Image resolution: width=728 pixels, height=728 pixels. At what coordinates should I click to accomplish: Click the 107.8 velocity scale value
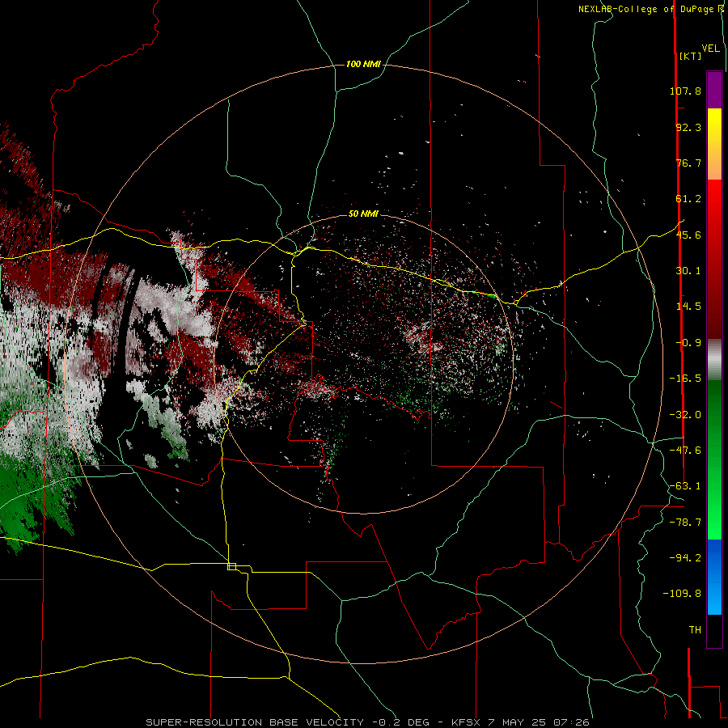coord(685,91)
